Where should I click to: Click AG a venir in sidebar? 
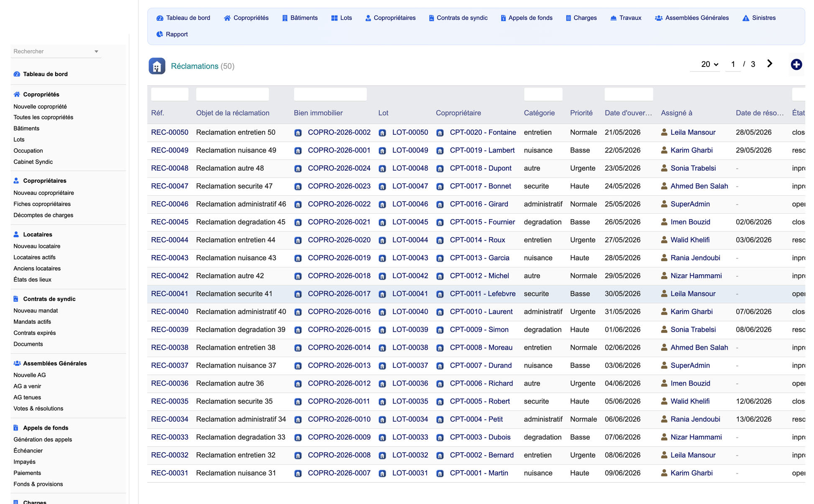point(27,386)
